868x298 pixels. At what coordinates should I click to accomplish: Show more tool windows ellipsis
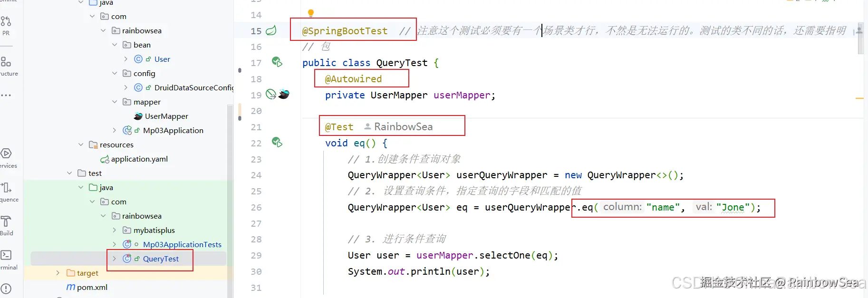(6, 95)
